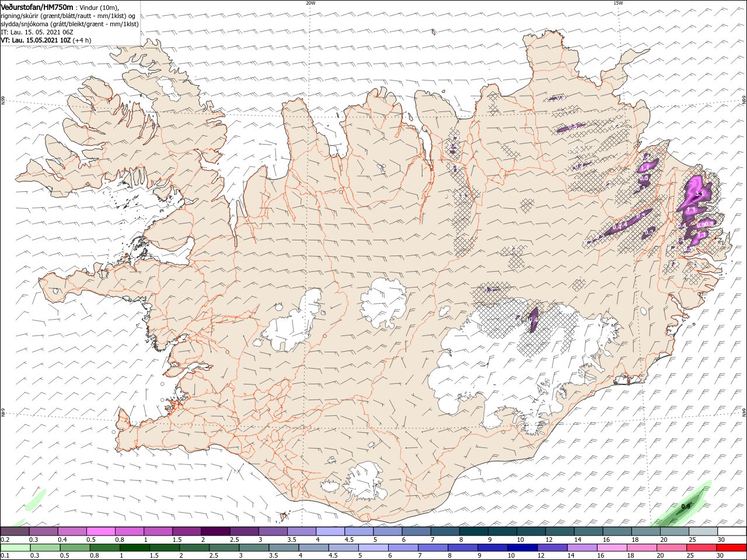Select the dark mauve 0.2 swatch on purple scale

pos(15,531)
